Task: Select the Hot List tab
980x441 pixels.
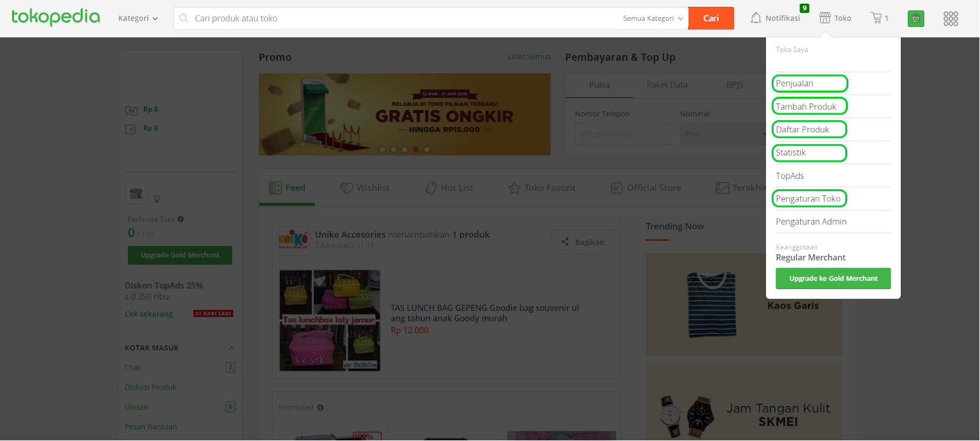Action: tap(449, 188)
